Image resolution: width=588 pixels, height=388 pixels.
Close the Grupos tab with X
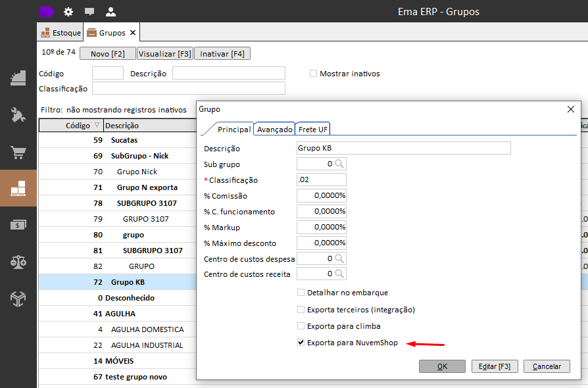pyautogui.click(x=133, y=33)
